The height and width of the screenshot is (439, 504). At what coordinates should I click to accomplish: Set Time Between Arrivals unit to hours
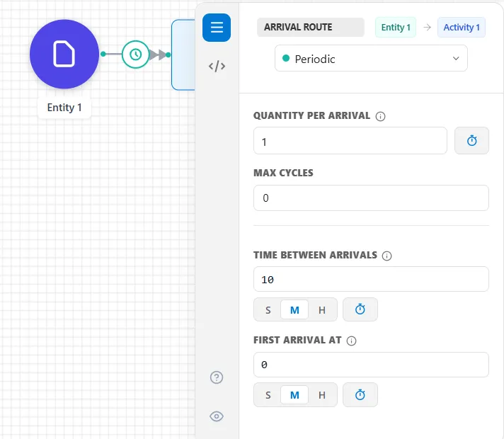(322, 309)
